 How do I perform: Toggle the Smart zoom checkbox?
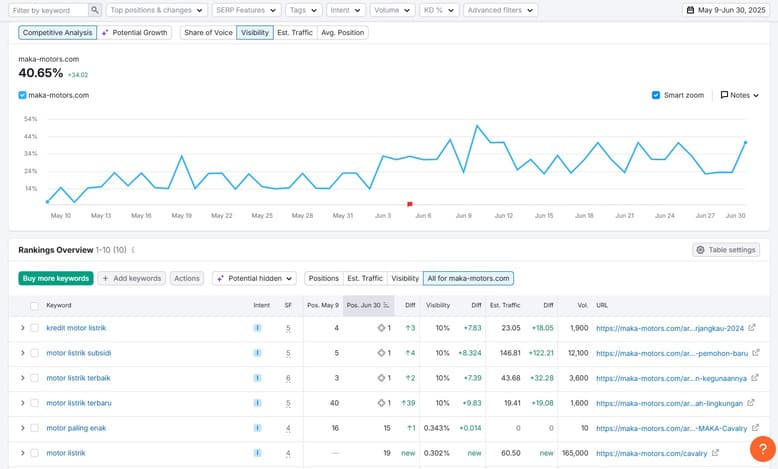656,95
